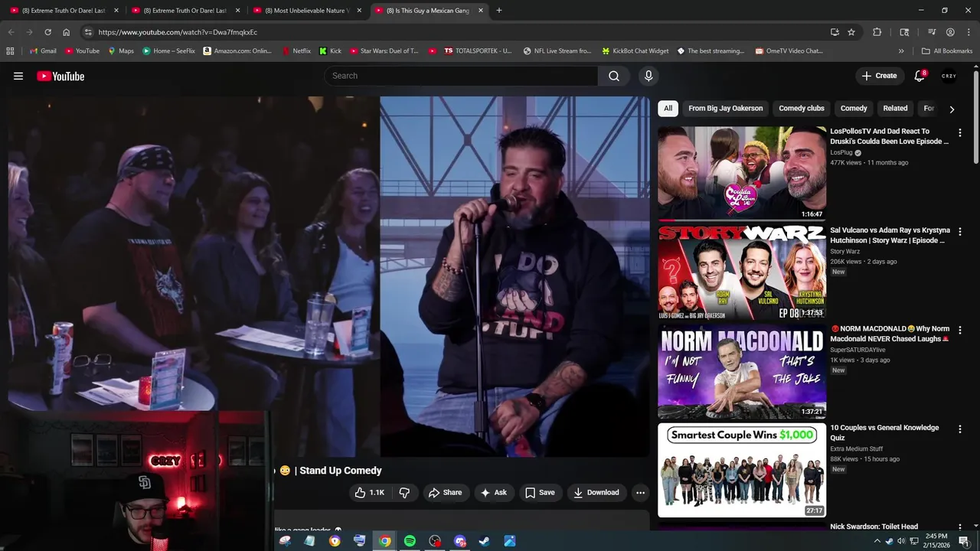Open Discord from the taskbar

click(459, 541)
